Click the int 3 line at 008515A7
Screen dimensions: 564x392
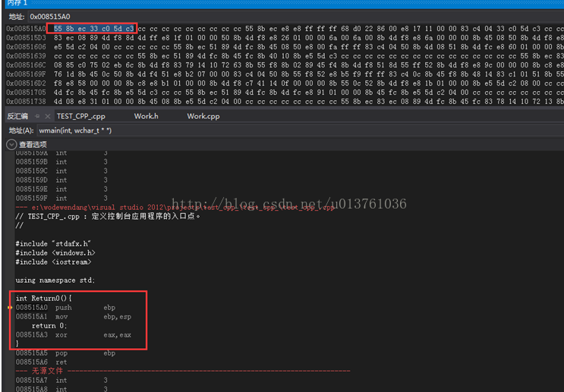pyautogui.click(x=61, y=380)
